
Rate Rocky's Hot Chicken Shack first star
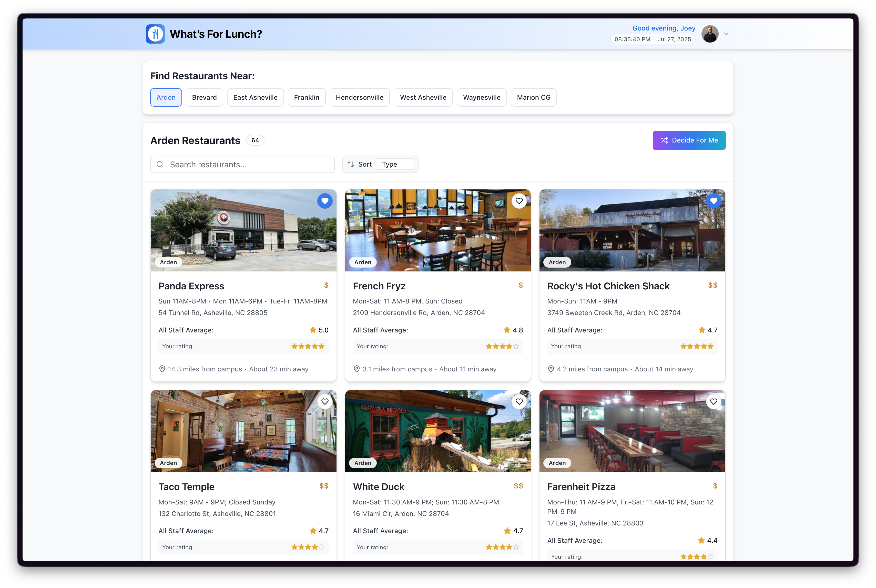pos(684,347)
